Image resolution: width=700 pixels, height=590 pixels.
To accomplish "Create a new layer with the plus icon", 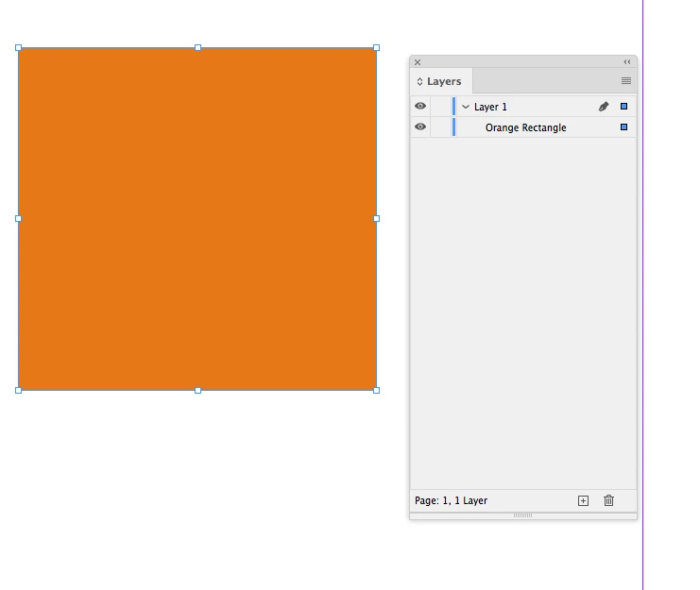I will point(583,500).
